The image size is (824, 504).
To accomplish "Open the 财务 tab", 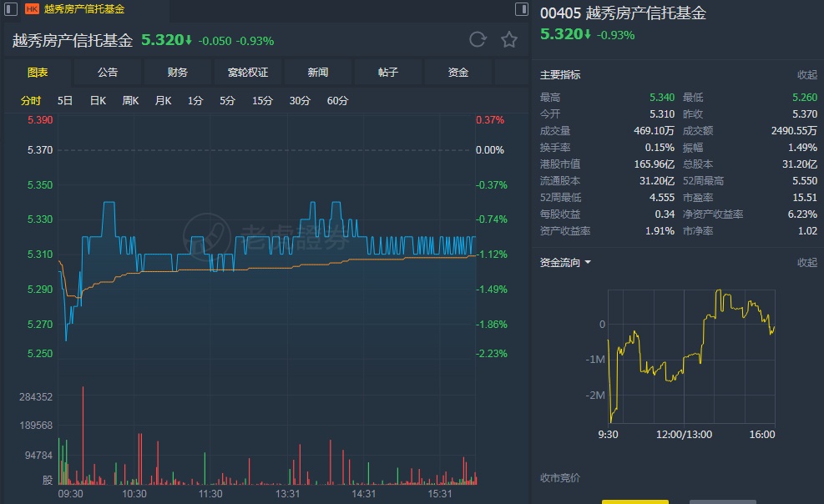I will pos(177,73).
